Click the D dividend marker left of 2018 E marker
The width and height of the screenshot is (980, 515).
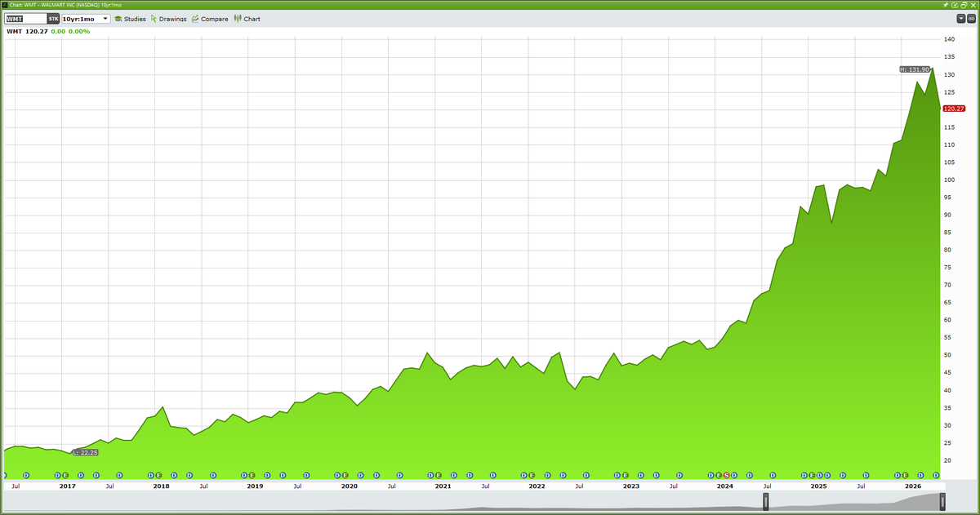[x=151, y=474]
